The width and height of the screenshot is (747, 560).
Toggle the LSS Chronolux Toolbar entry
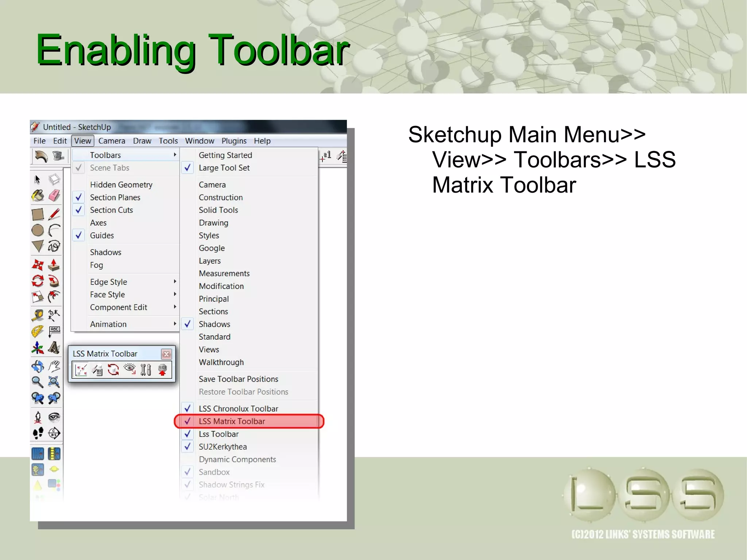tap(249, 409)
